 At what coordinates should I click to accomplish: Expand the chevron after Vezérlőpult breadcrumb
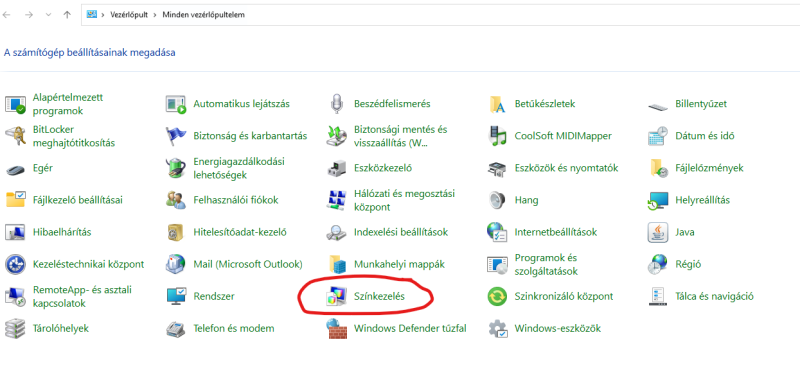click(x=155, y=15)
